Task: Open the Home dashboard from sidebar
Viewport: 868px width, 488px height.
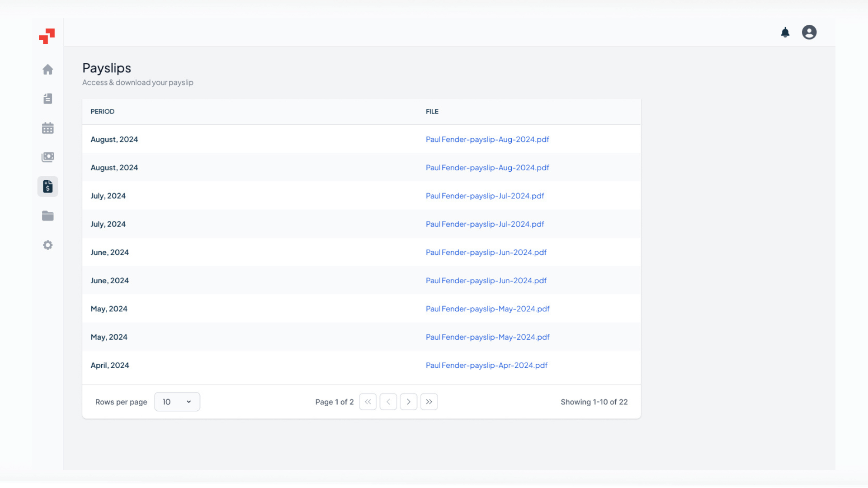Action: click(x=47, y=70)
